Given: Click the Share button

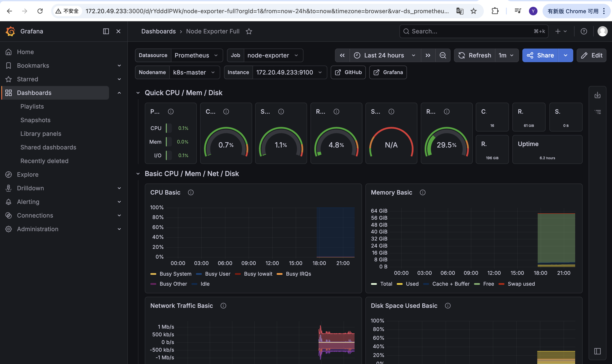Looking at the screenshot, I should [x=540, y=55].
